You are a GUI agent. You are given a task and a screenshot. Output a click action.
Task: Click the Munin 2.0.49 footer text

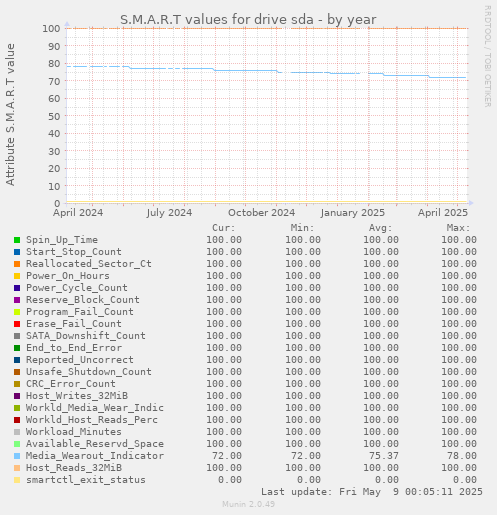click(x=249, y=504)
